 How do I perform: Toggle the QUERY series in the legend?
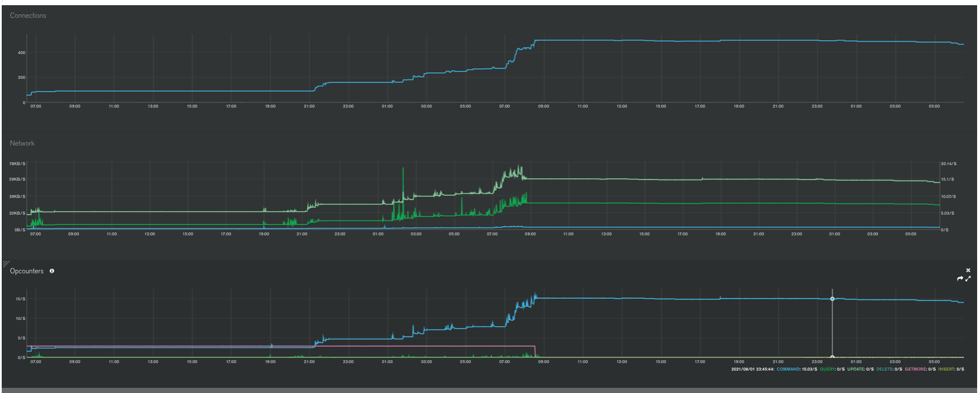(827, 369)
